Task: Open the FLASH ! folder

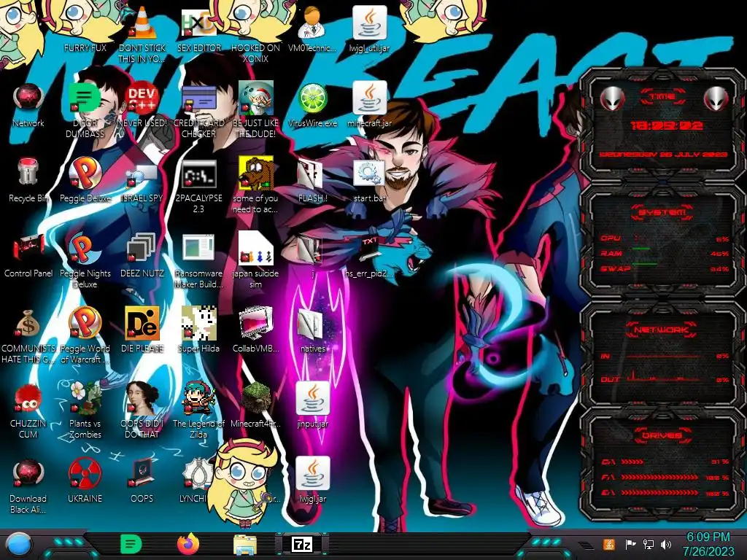Action: pyautogui.click(x=311, y=174)
